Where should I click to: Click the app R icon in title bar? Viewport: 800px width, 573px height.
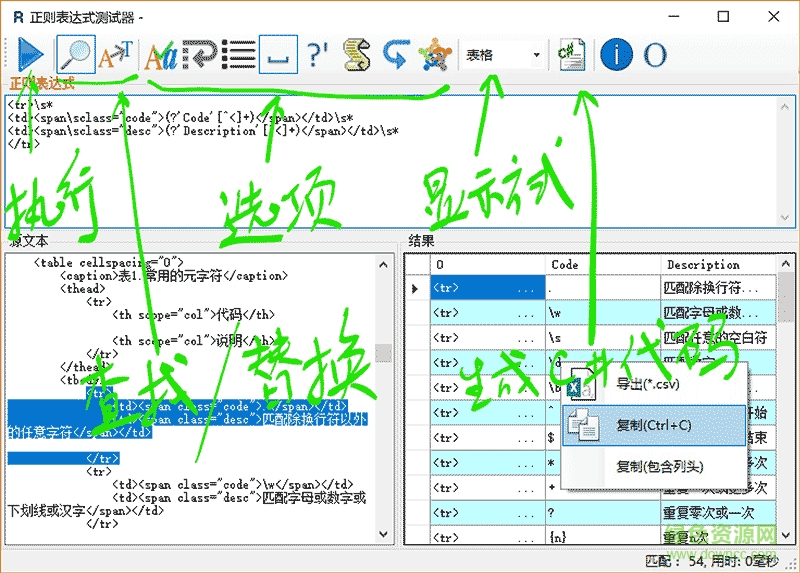pos(18,17)
